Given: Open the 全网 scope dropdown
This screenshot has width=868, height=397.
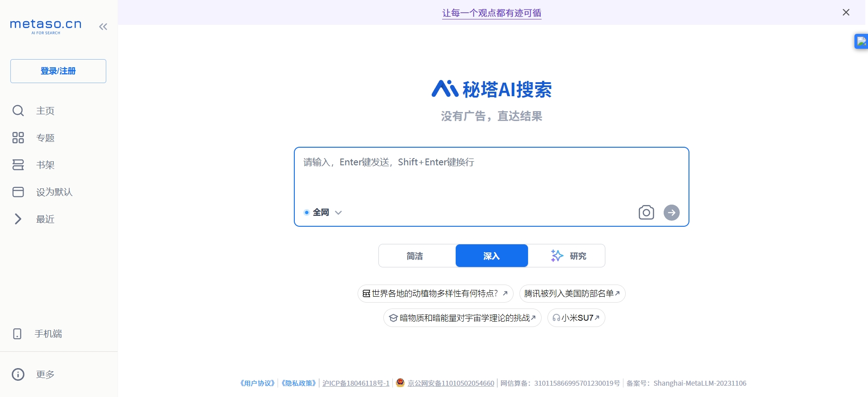Looking at the screenshot, I should click(x=324, y=212).
